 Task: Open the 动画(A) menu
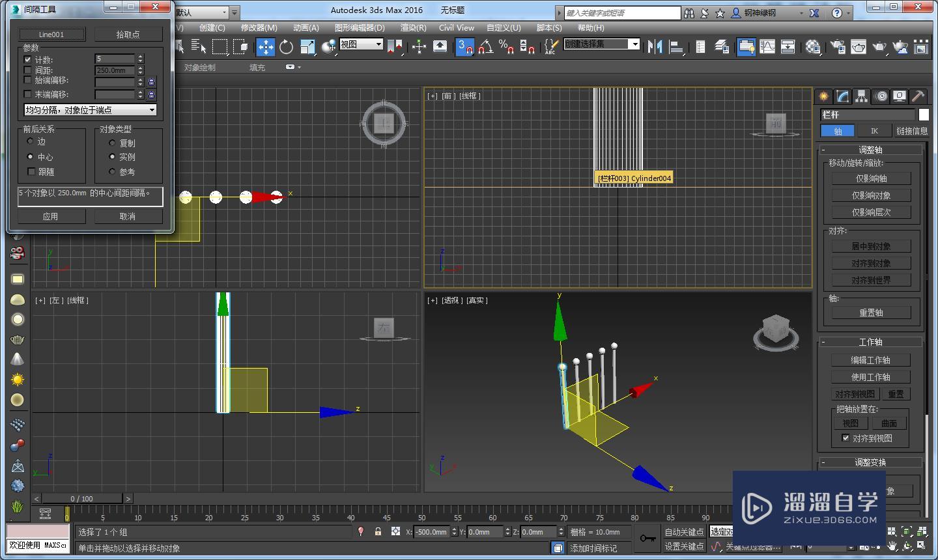click(306, 28)
